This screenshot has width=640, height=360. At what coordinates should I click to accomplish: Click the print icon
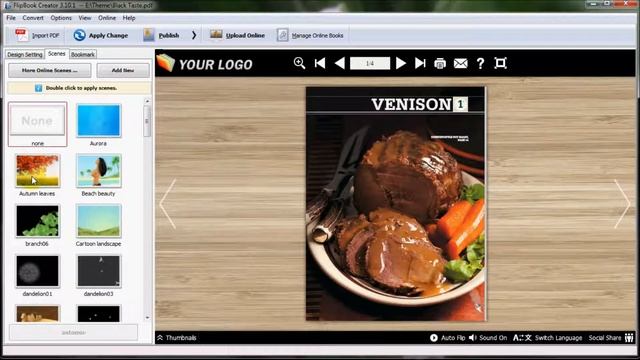point(440,63)
